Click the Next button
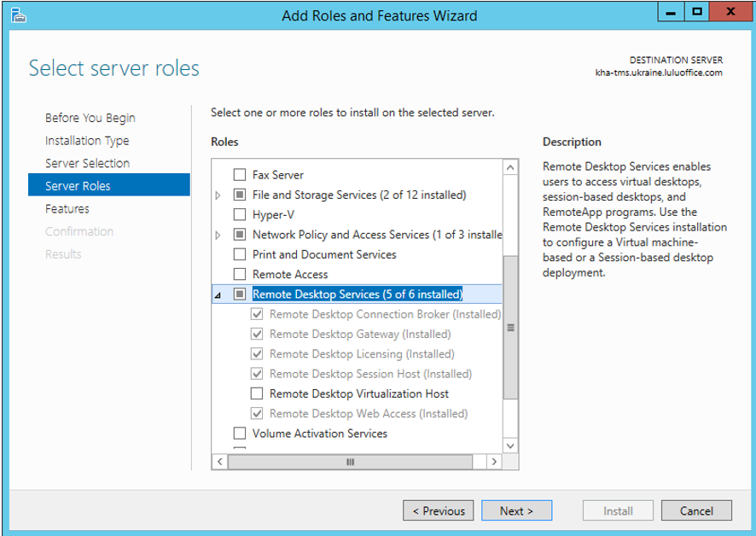Viewport: 756px width, 536px height. (516, 510)
